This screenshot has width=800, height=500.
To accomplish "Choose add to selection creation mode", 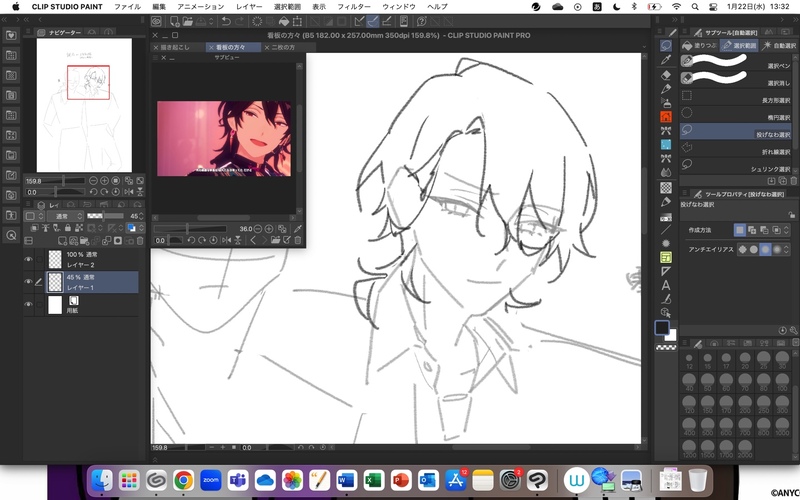I will [x=752, y=230].
